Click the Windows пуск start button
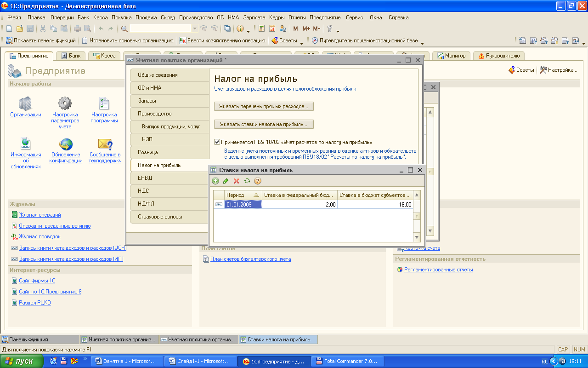 pos(22,361)
